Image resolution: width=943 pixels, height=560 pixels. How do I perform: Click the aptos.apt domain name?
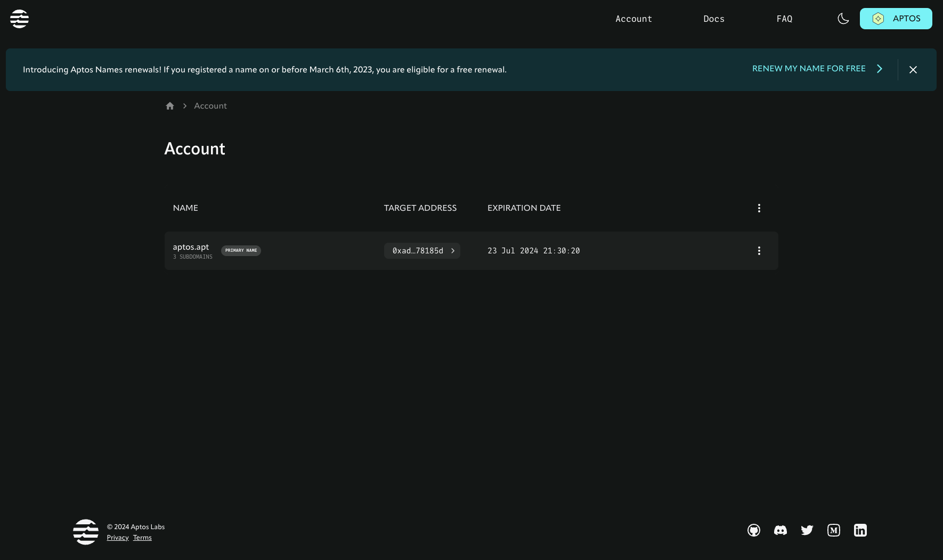(x=191, y=247)
